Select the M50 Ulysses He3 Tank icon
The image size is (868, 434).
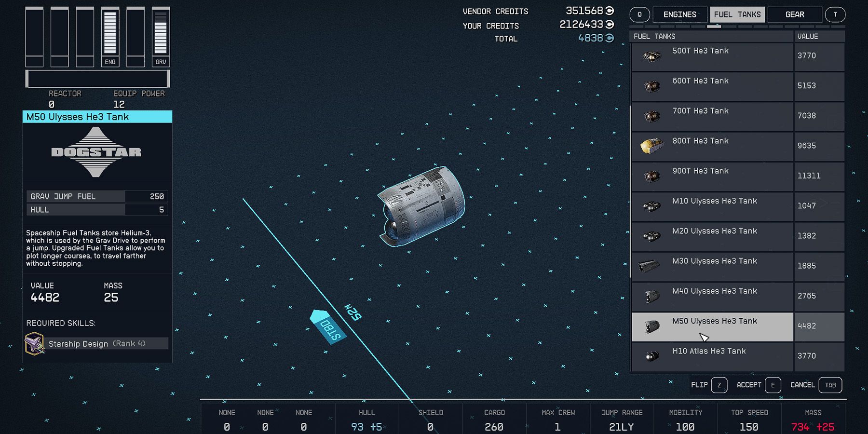point(651,326)
